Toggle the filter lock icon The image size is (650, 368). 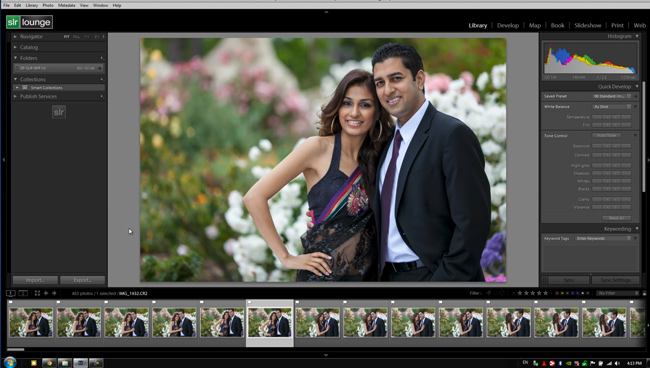(x=644, y=293)
